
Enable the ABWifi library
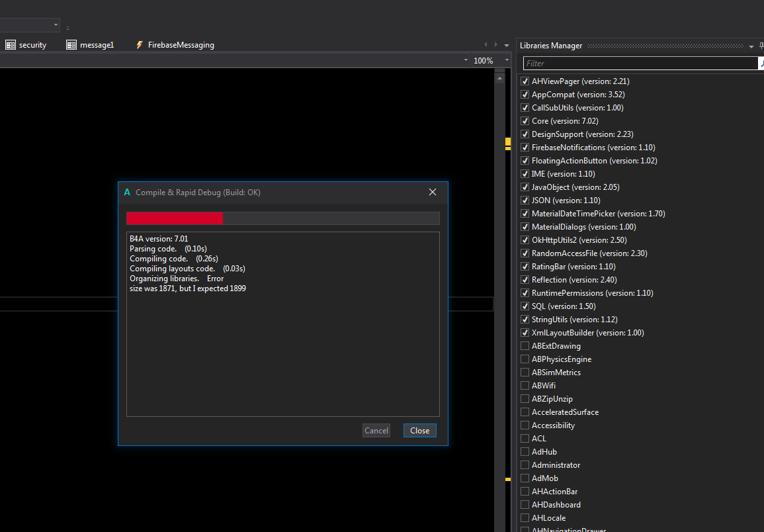pyautogui.click(x=525, y=385)
